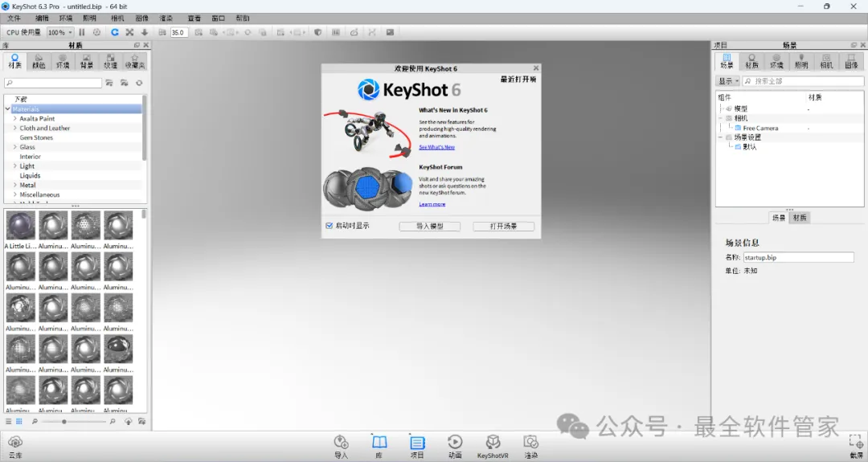Collapse the Materials root folder

click(8, 109)
